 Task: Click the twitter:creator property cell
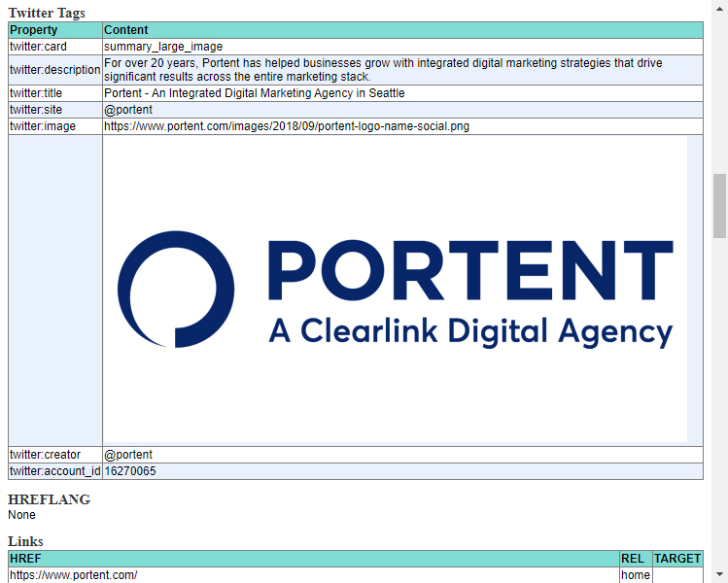tap(55, 455)
